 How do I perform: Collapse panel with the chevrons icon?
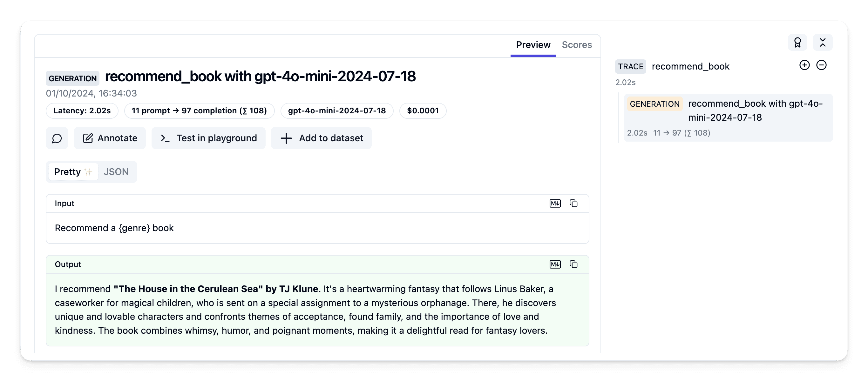(x=823, y=43)
